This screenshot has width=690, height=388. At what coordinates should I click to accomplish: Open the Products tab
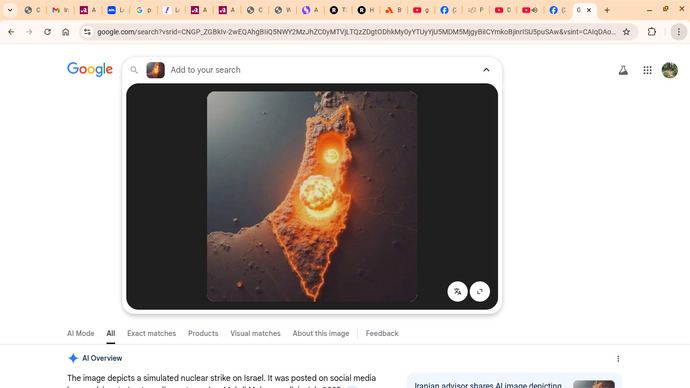[x=203, y=333]
